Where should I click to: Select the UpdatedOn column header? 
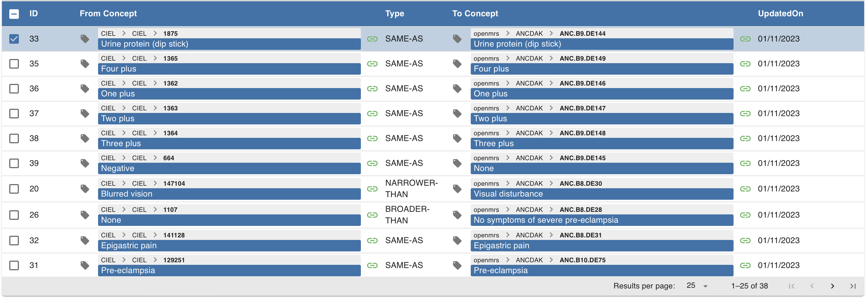pos(780,13)
